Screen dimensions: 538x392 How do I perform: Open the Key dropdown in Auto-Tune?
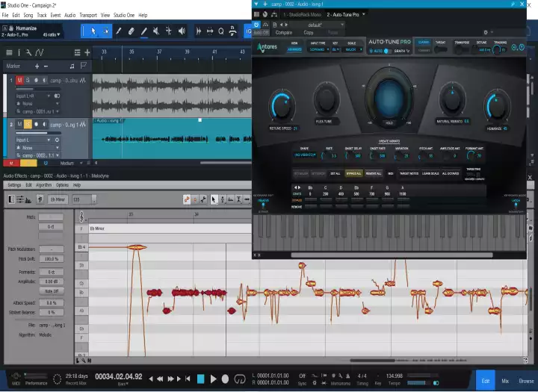pyautogui.click(x=336, y=50)
